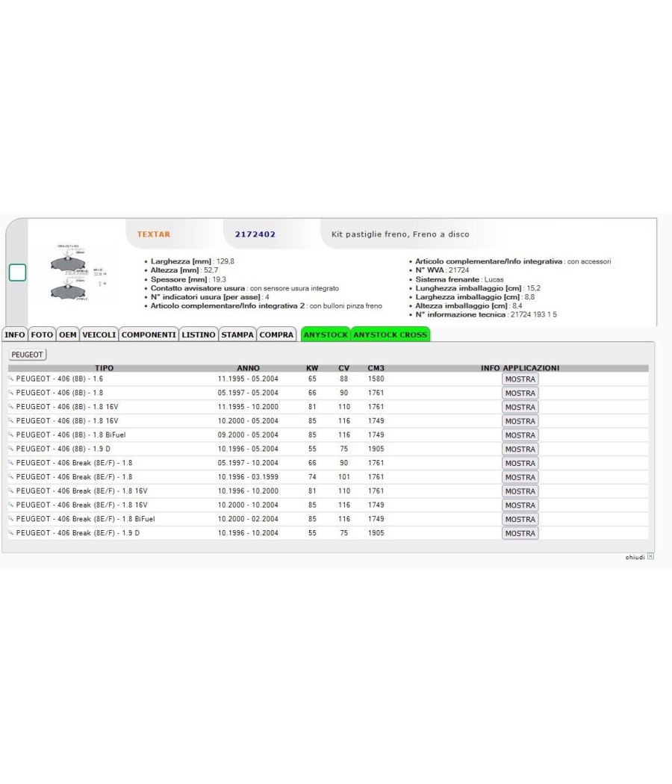Go to the LISTINO tab
Screen dimensions: 672x784
coord(199,335)
